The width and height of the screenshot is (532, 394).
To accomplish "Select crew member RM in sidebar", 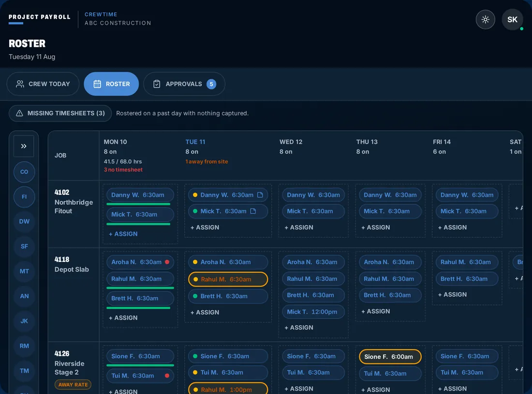I will coord(24,346).
